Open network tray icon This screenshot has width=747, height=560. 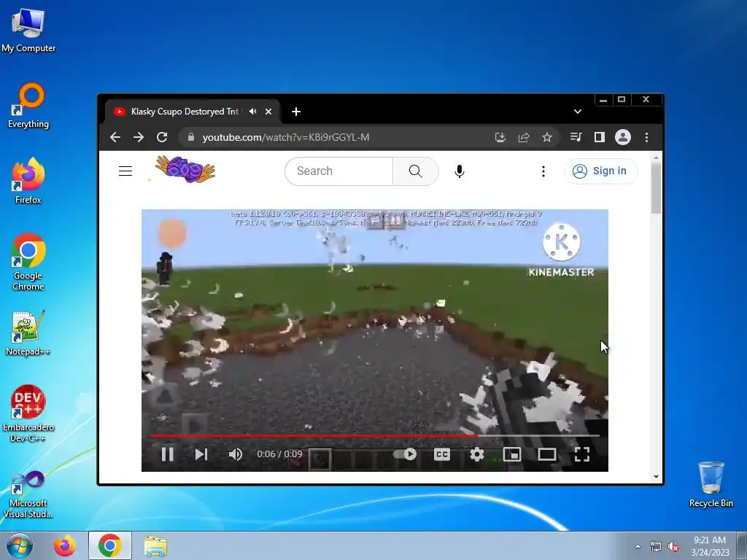coord(656,546)
